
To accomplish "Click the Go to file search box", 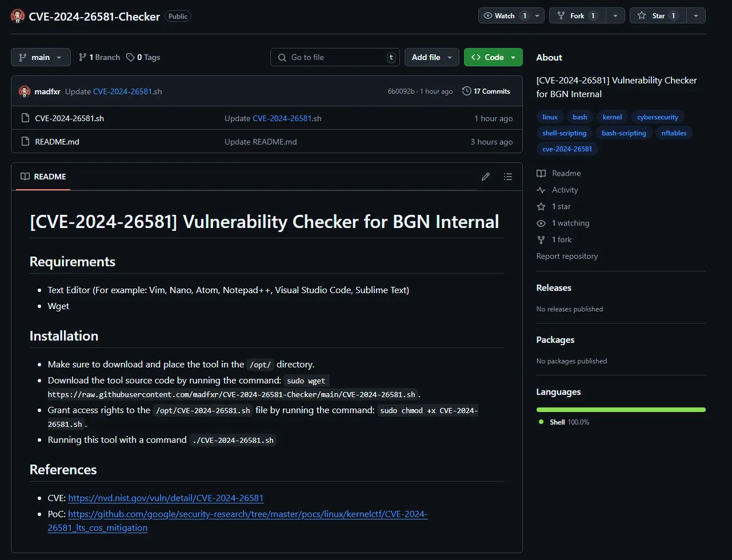I will [335, 57].
